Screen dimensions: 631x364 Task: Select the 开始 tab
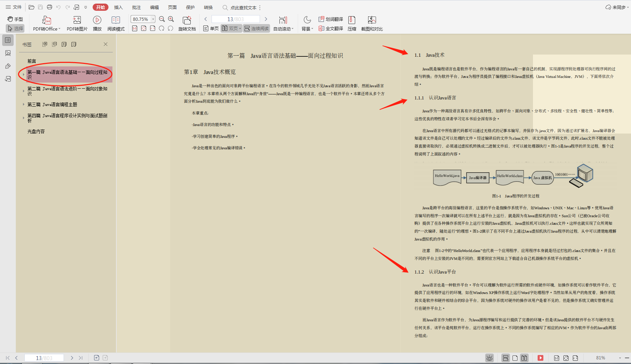point(101,7)
